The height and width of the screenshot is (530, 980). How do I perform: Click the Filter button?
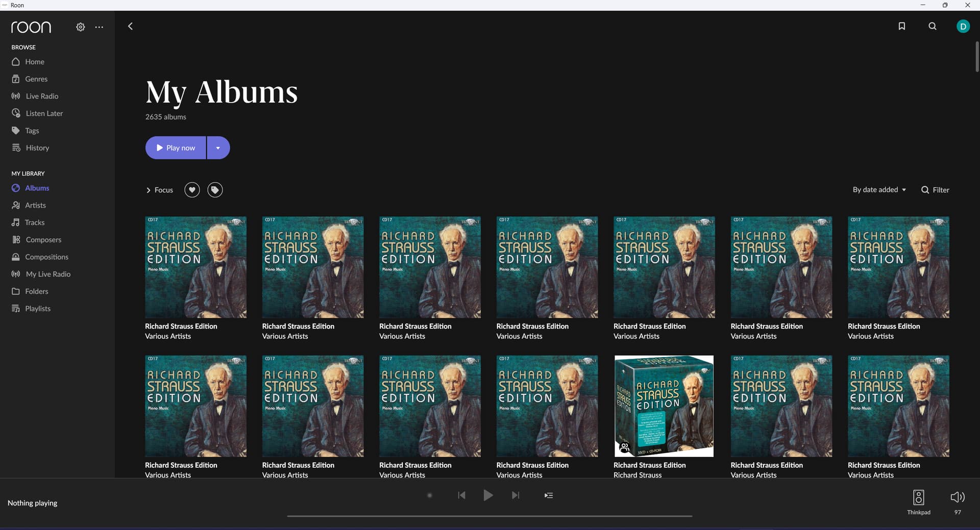(x=935, y=190)
